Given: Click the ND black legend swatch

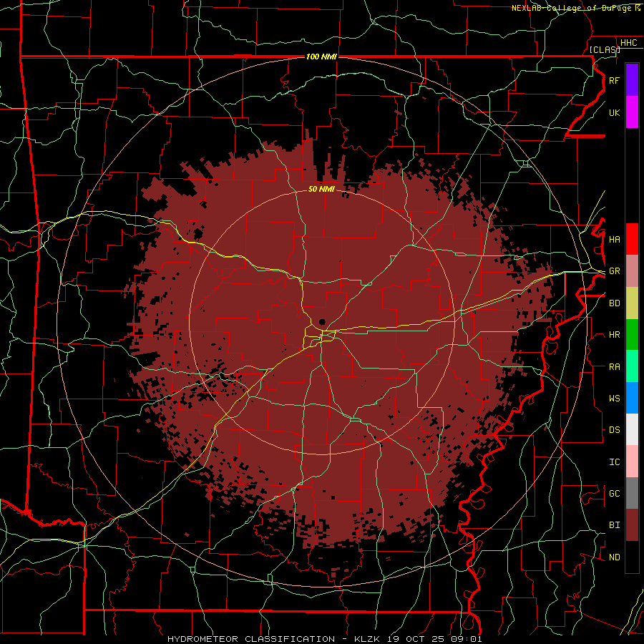Looking at the screenshot, I should tap(632, 557).
